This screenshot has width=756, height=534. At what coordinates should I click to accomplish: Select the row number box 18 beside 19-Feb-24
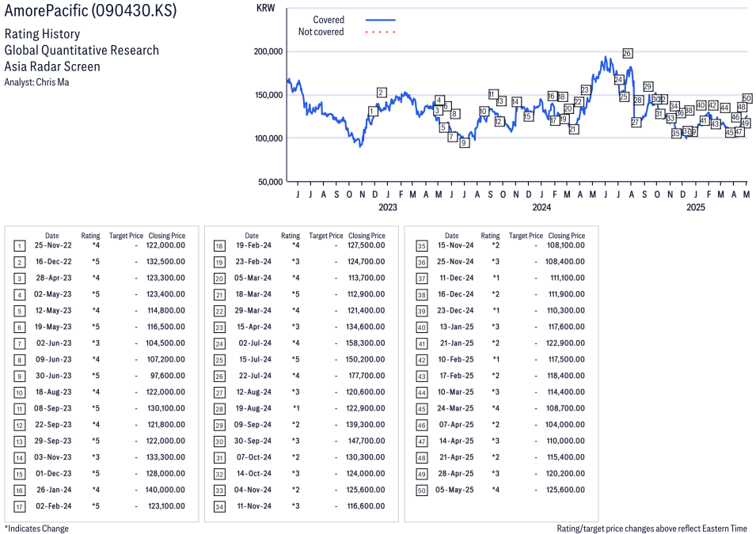pyautogui.click(x=219, y=246)
